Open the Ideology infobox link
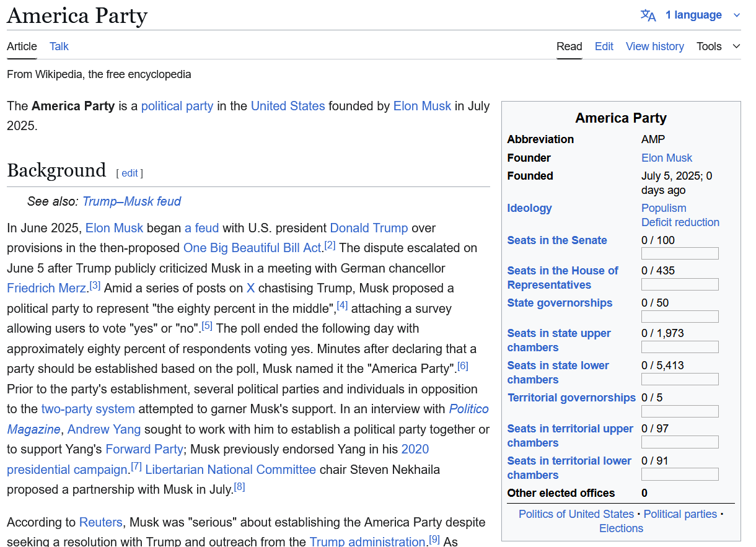The width and height of the screenshot is (756, 547). coord(529,208)
